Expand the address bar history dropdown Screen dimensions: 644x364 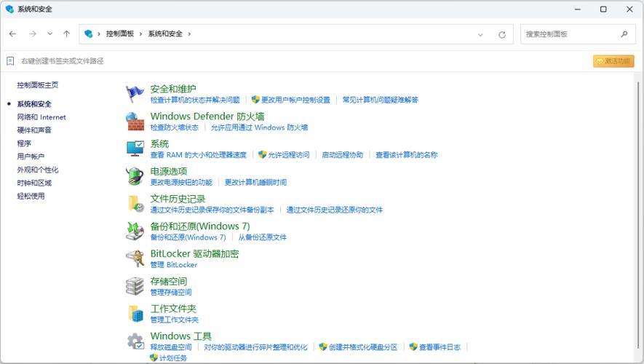pos(480,34)
